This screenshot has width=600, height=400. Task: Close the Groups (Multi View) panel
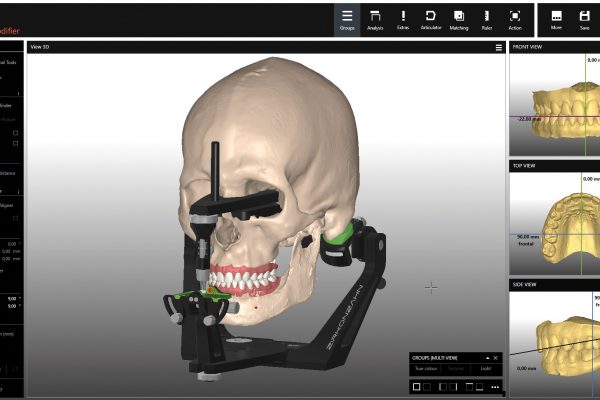point(496,357)
